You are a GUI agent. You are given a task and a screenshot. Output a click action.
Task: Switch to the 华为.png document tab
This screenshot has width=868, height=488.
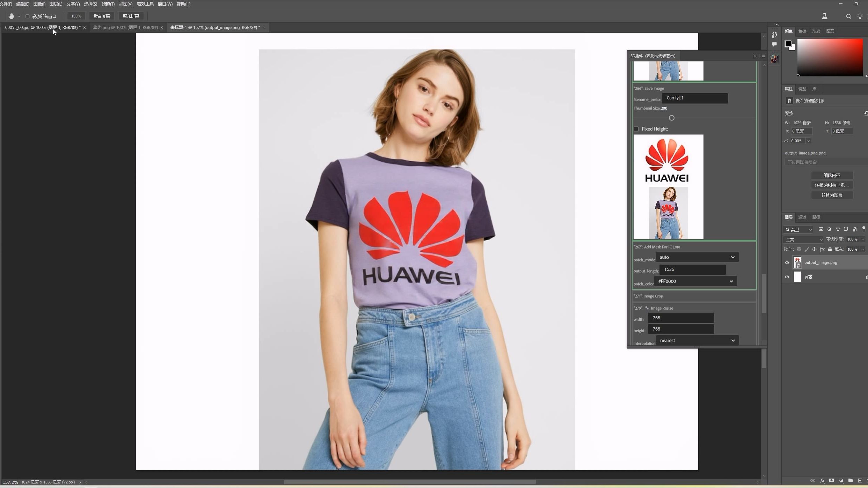tap(125, 27)
